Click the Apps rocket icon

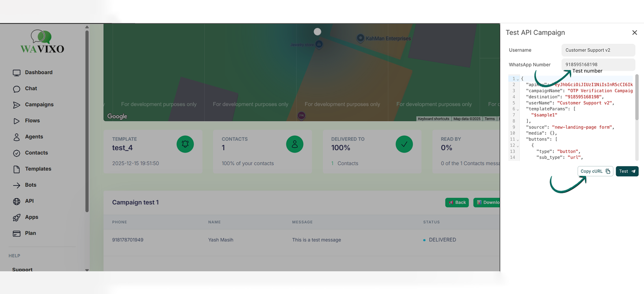17,217
